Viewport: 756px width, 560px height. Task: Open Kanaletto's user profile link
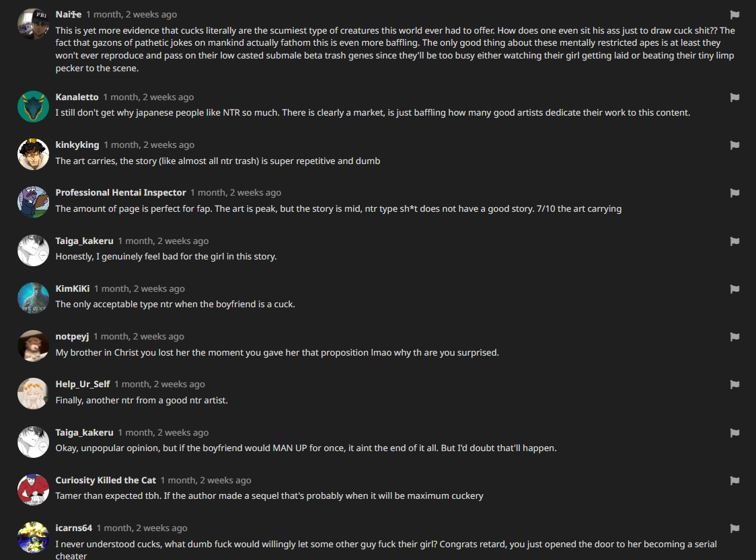(x=77, y=97)
